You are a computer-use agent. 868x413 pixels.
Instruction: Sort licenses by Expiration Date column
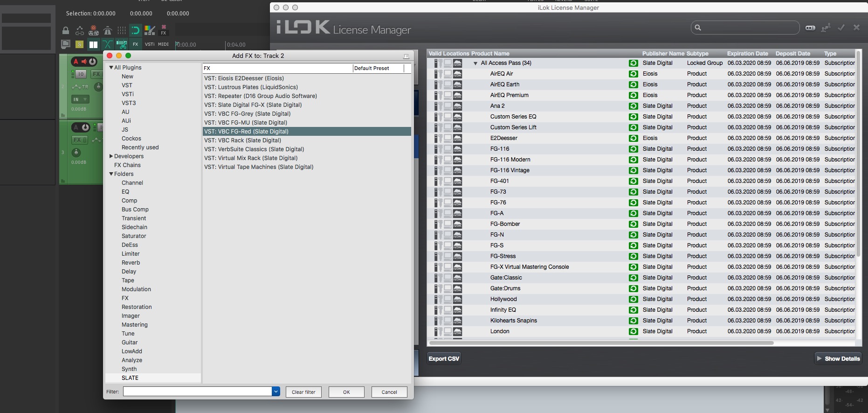pos(748,54)
